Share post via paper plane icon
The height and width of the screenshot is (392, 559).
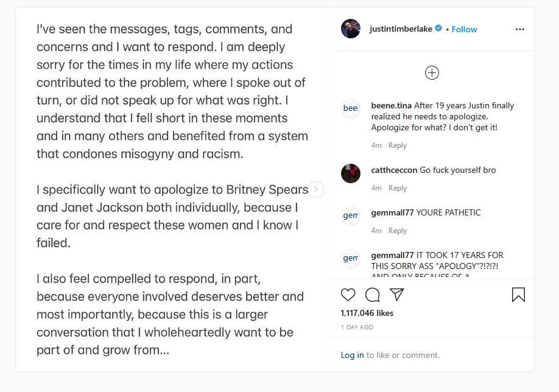tap(397, 295)
